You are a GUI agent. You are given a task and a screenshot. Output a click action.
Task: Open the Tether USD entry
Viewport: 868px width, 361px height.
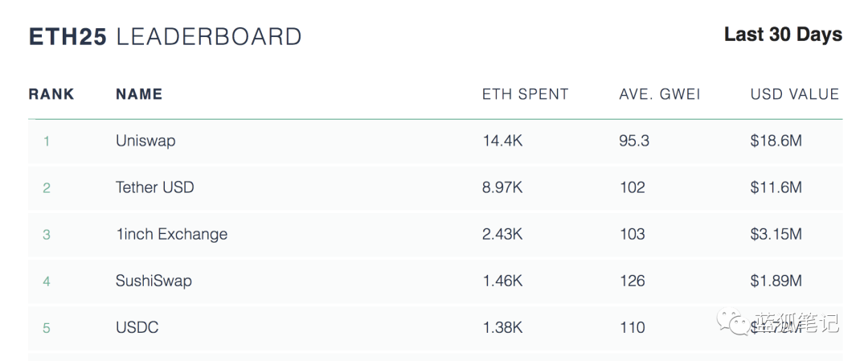(x=155, y=187)
